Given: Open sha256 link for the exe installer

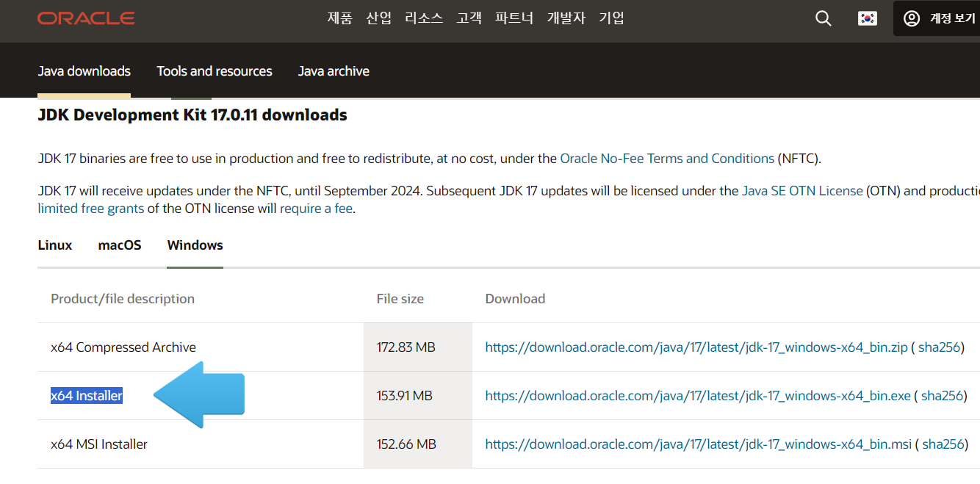Looking at the screenshot, I should click(943, 396).
